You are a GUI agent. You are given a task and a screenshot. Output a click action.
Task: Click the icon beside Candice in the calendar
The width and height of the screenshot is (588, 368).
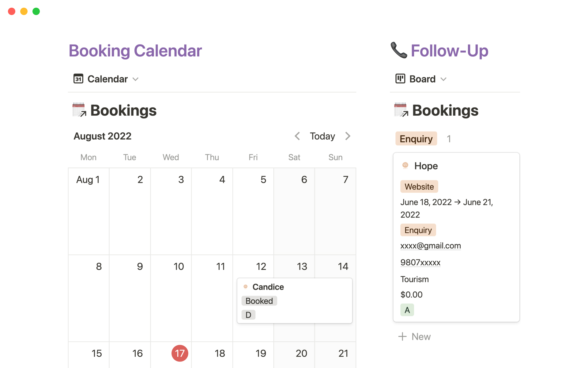[x=245, y=287]
